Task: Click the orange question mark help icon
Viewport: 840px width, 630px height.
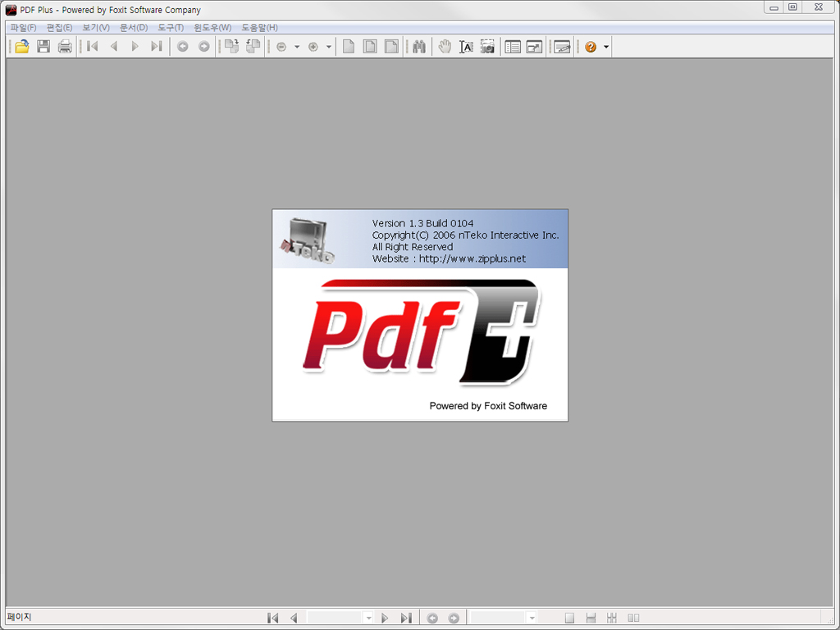Action: 591,47
